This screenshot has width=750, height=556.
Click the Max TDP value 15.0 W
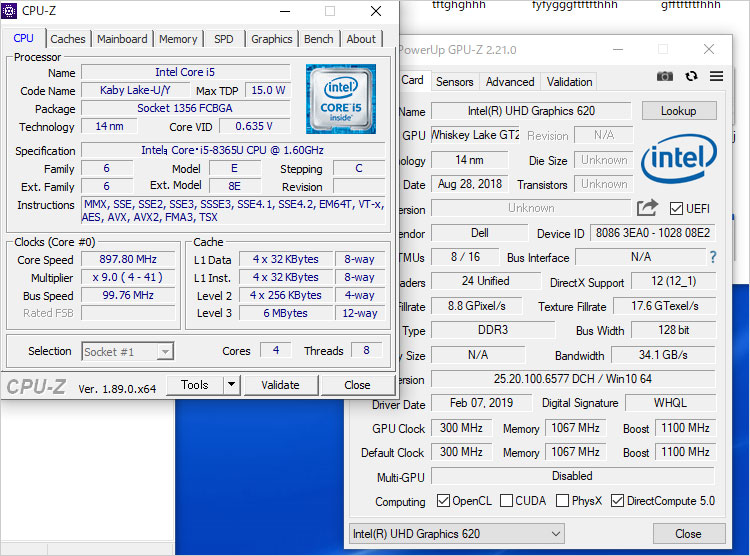(x=268, y=90)
